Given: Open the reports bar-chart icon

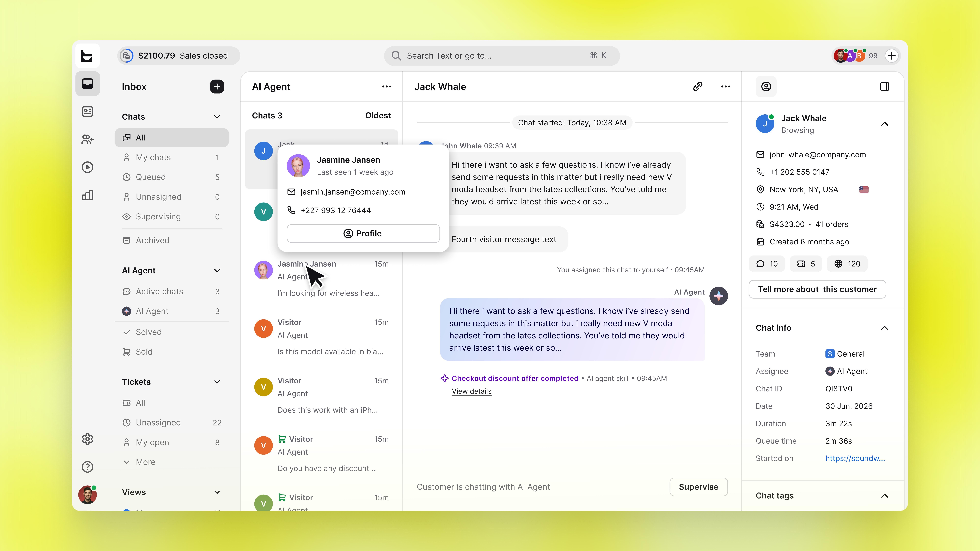Looking at the screenshot, I should point(88,195).
